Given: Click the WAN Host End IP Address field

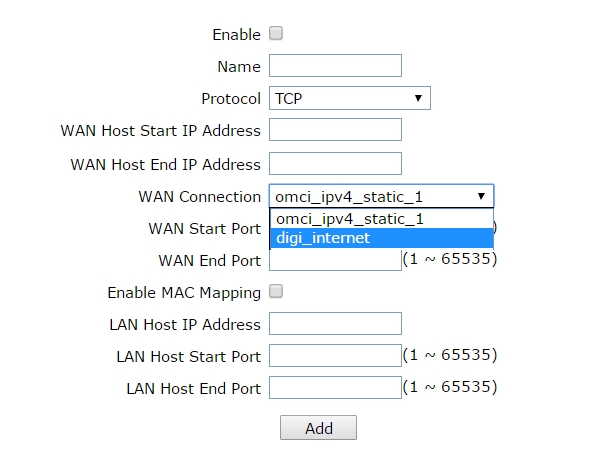Looking at the screenshot, I should coord(335,163).
